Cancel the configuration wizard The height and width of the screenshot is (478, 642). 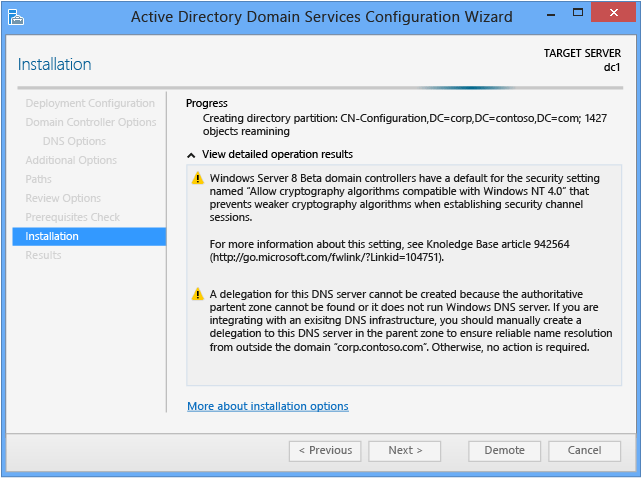584,451
